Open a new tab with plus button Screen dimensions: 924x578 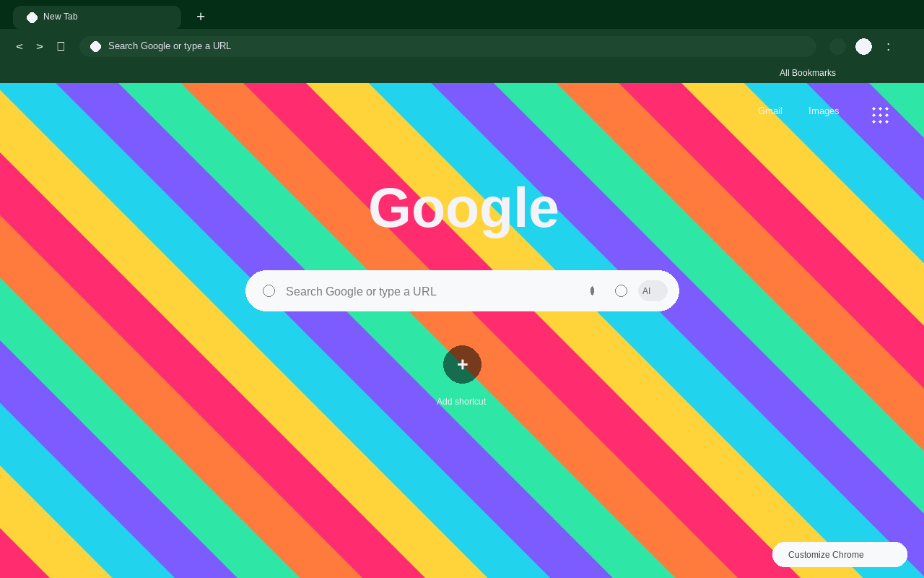tap(201, 17)
